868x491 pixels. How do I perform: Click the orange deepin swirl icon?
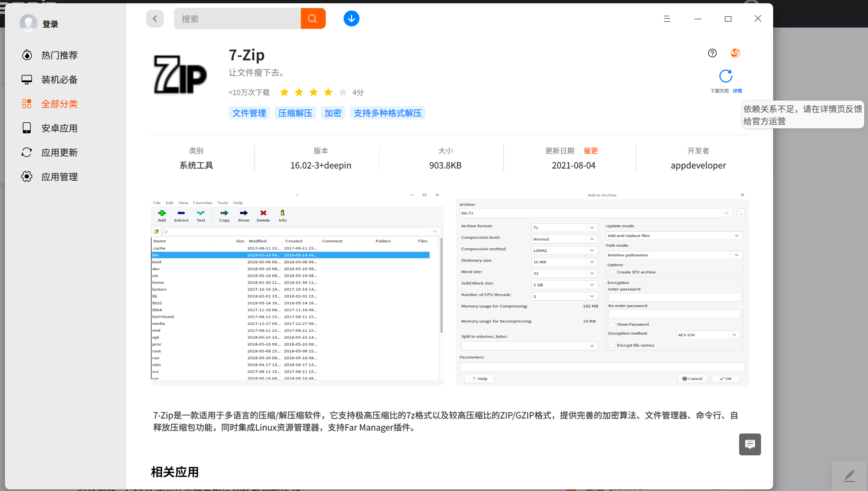pyautogui.click(x=735, y=53)
